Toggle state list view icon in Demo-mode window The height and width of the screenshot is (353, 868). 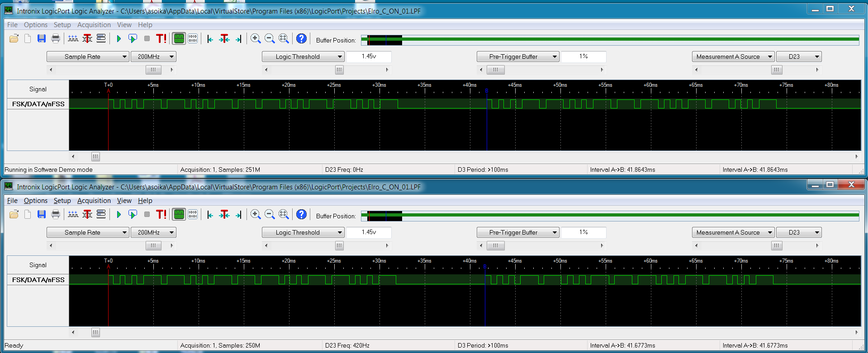[x=193, y=38]
